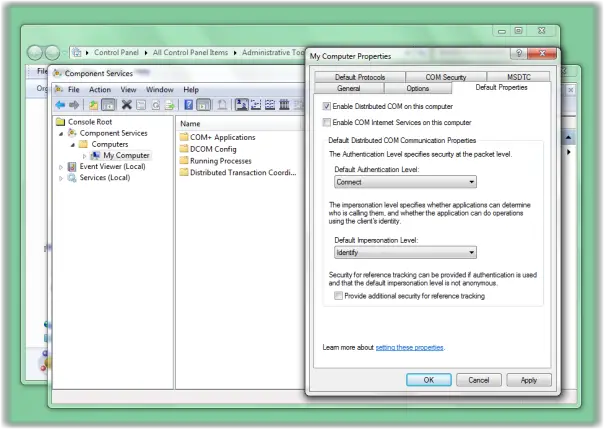The height and width of the screenshot is (429, 604).
Task: Click the Delete X toolbar icon
Action: (x=126, y=105)
